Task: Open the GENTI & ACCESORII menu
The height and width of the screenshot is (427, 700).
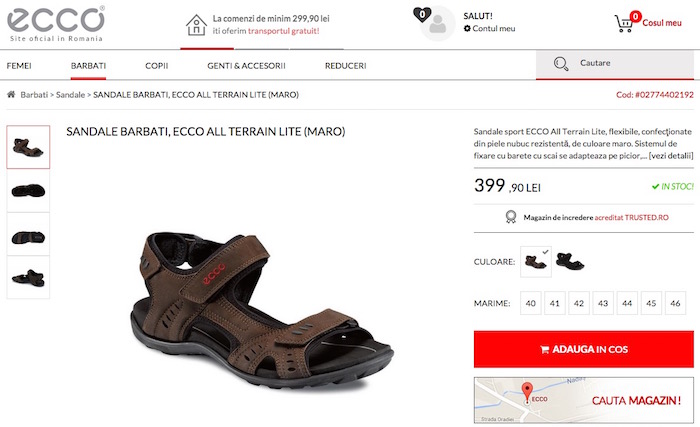Action: point(246,66)
